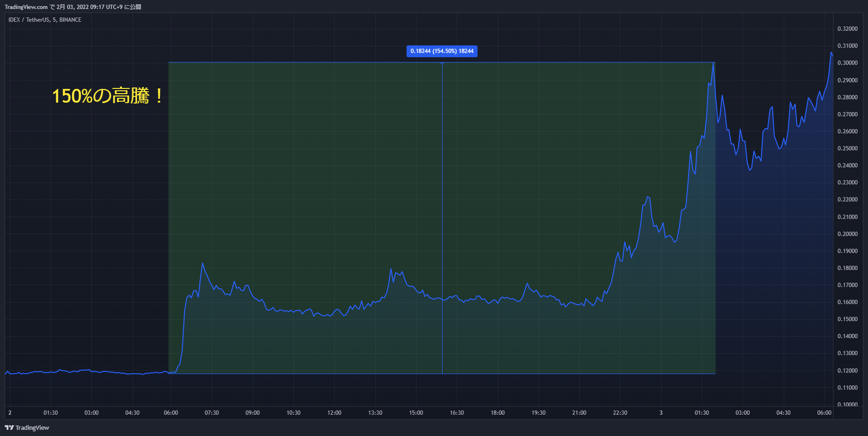Click the 18:00 time axis label
Viewport: 868px width, 436px height.
click(498, 413)
